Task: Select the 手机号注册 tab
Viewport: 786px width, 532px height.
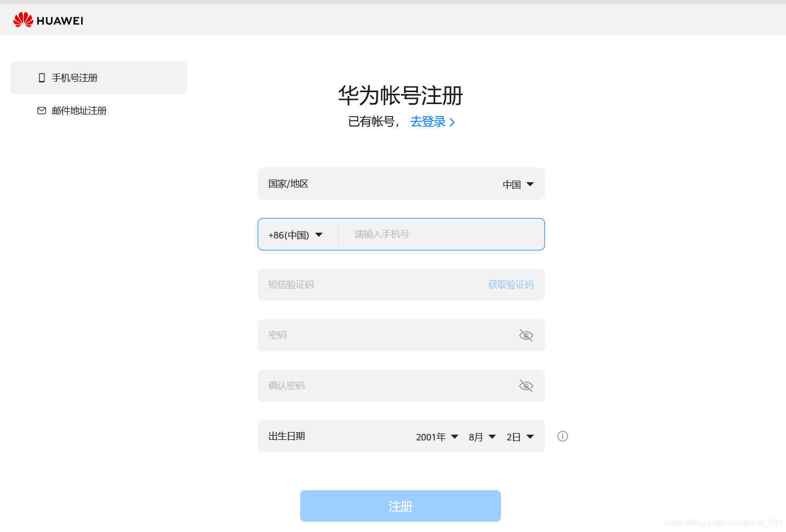Action: pos(99,78)
